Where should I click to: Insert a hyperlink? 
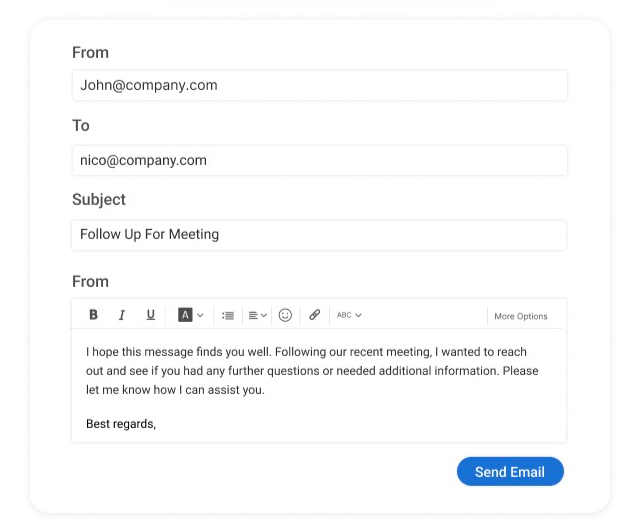pyautogui.click(x=314, y=315)
